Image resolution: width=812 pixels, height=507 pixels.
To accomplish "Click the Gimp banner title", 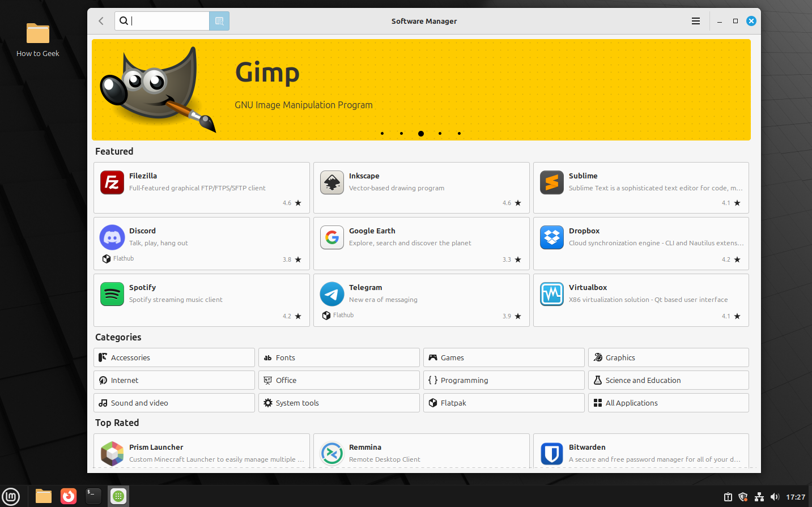I will pos(267,73).
